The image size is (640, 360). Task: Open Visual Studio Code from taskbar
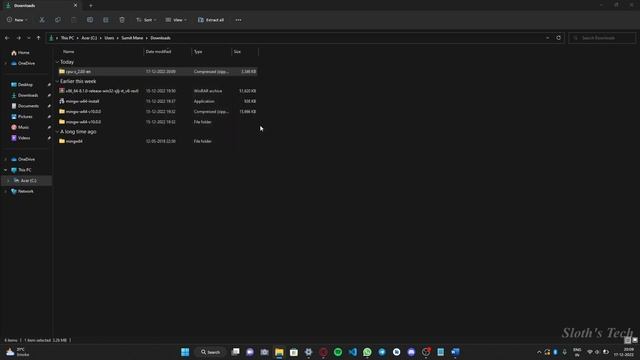pos(353,352)
